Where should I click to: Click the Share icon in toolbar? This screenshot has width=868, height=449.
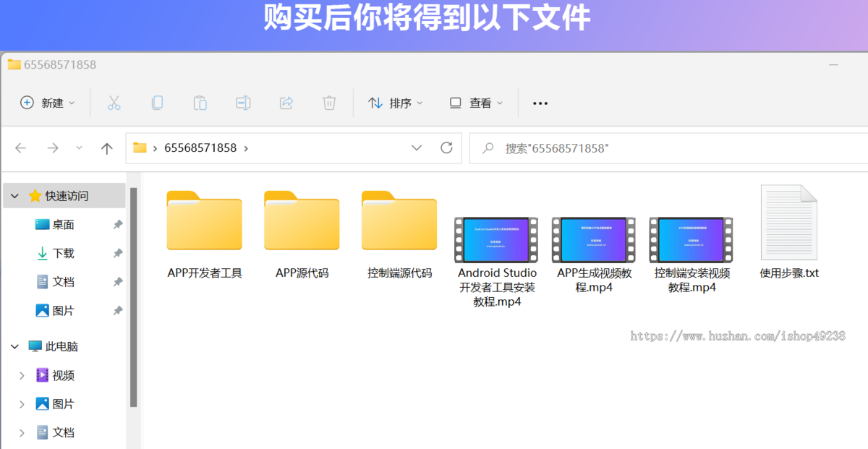[286, 103]
